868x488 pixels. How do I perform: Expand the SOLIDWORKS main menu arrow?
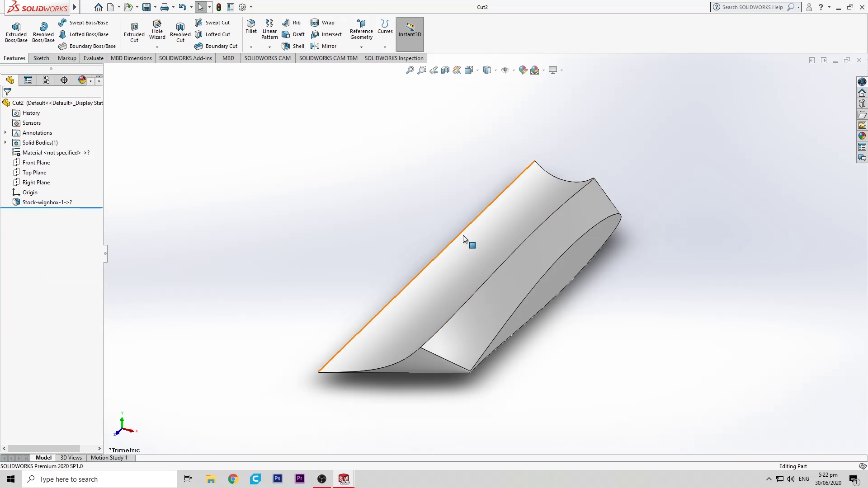pyautogui.click(x=75, y=7)
